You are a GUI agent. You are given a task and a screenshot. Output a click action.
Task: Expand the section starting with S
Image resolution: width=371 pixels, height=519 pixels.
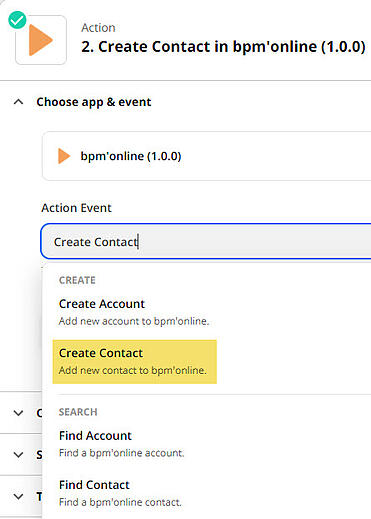[19, 455]
